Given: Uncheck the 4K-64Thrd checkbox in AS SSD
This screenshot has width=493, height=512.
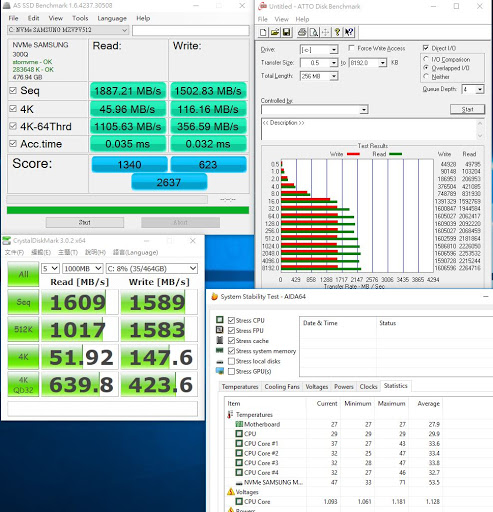Looking at the screenshot, I should point(13,126).
